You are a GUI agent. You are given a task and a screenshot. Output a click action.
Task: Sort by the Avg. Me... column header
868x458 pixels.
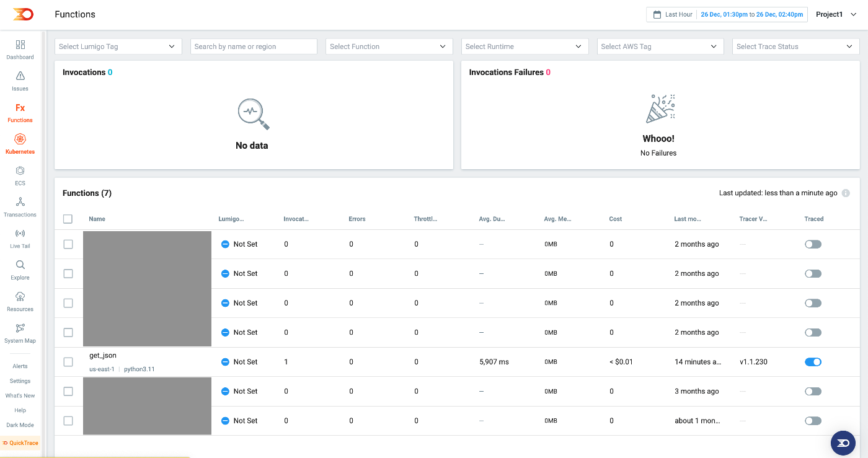click(x=557, y=219)
